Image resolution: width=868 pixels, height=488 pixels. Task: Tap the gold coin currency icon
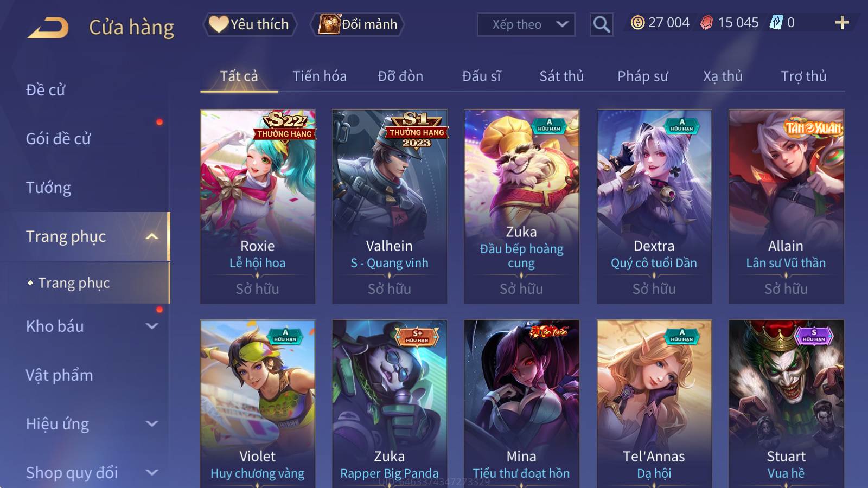[638, 23]
